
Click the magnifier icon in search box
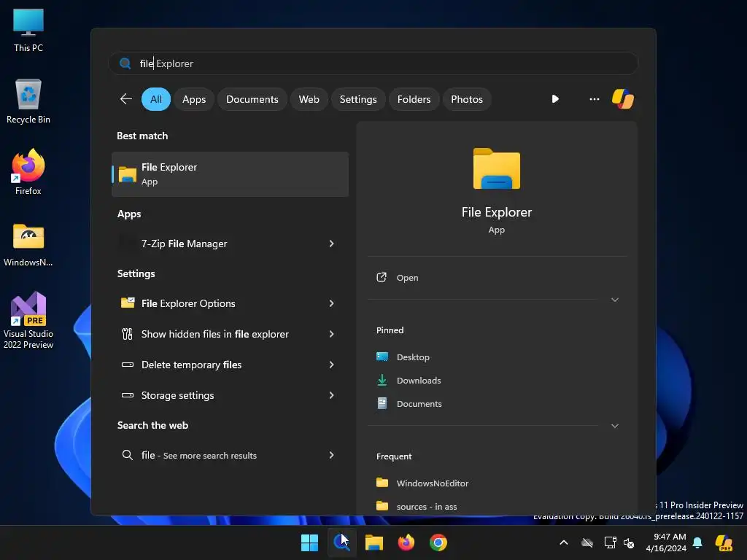coord(125,63)
